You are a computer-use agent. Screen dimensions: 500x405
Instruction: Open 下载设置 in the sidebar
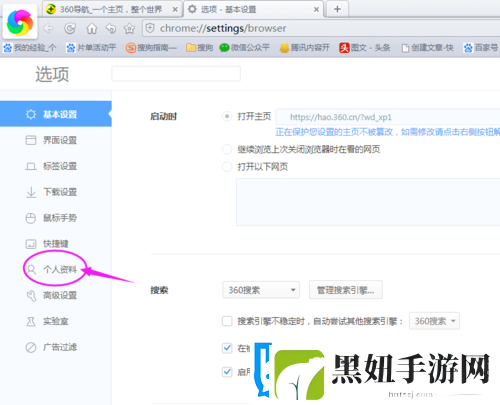[x=56, y=192]
